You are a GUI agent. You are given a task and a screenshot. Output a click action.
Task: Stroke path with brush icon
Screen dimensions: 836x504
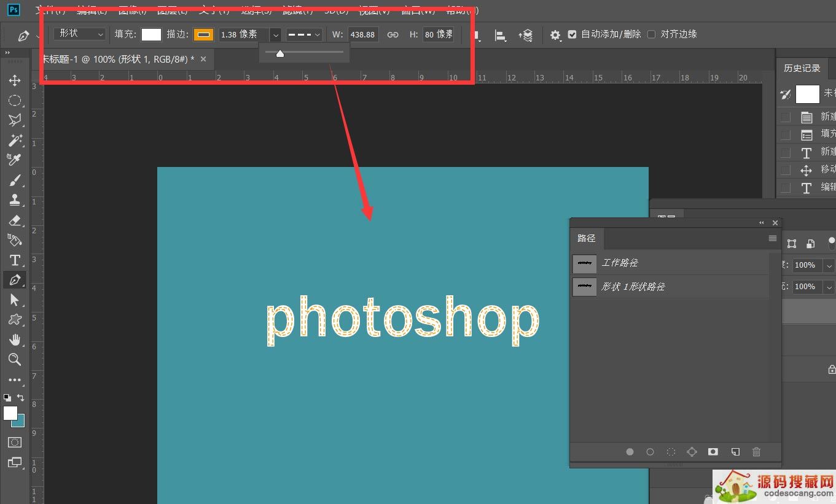[x=650, y=452]
